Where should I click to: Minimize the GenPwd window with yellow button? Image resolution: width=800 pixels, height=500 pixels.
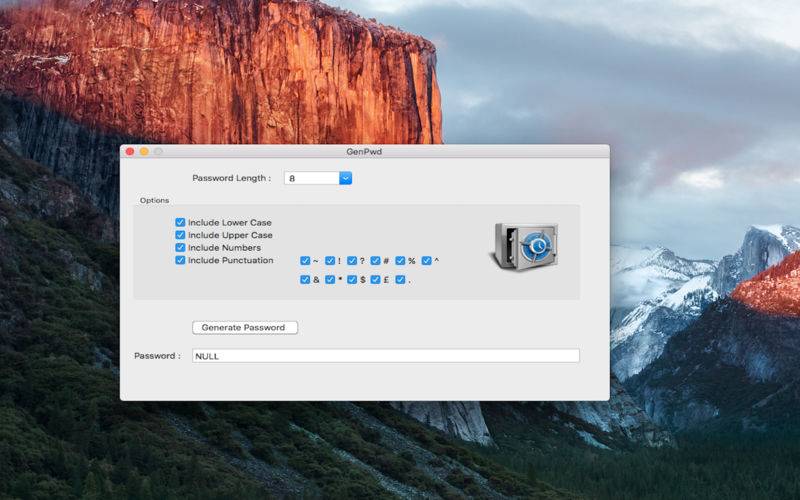click(144, 152)
